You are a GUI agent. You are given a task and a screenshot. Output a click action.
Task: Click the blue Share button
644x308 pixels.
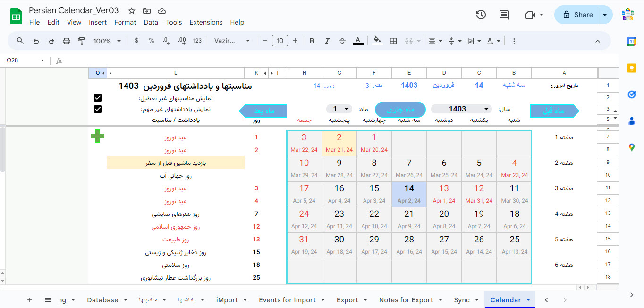click(x=576, y=15)
